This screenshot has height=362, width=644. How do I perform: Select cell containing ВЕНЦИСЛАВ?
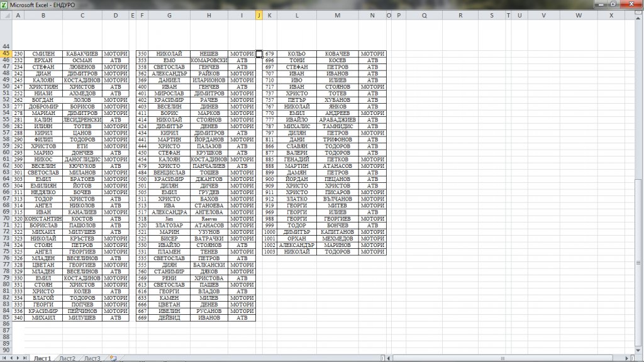[169, 172]
